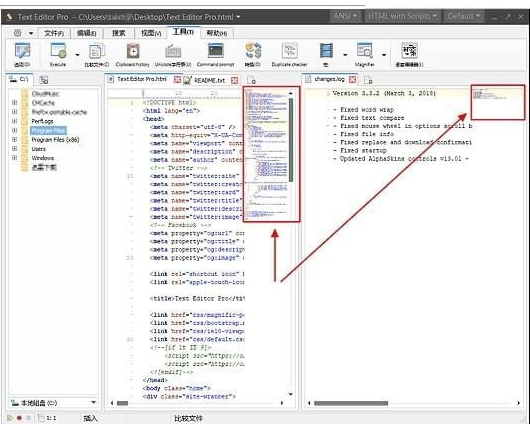Open the dropdown next to gear icon
Screen dimensions: 530x424
31,33
